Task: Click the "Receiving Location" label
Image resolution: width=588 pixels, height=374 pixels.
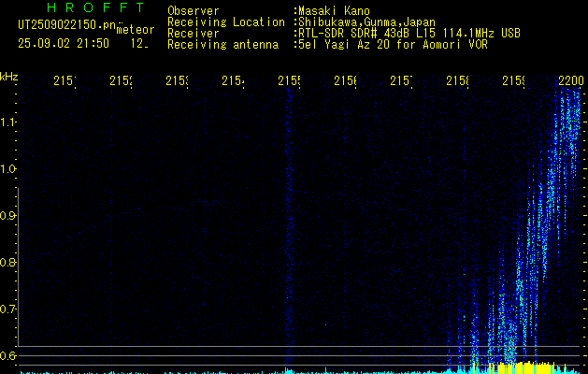Action: click(x=226, y=22)
